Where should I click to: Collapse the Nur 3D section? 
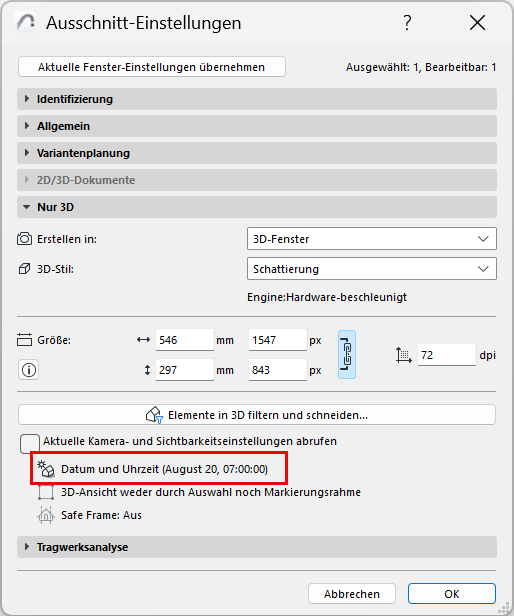(257, 207)
